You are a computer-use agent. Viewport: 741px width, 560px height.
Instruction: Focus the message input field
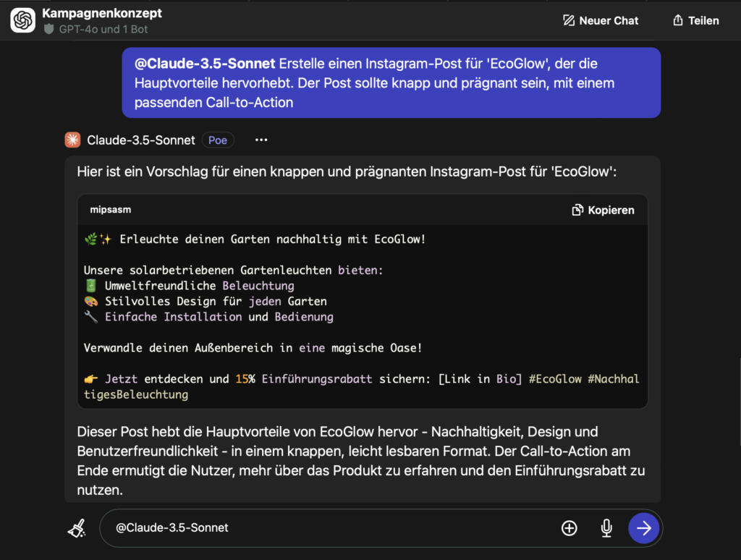click(x=326, y=528)
